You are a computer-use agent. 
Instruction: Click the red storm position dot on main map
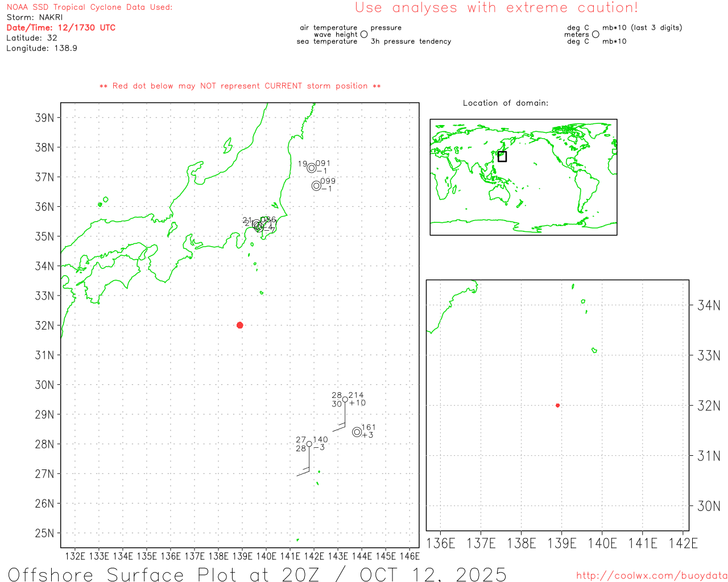(x=239, y=325)
